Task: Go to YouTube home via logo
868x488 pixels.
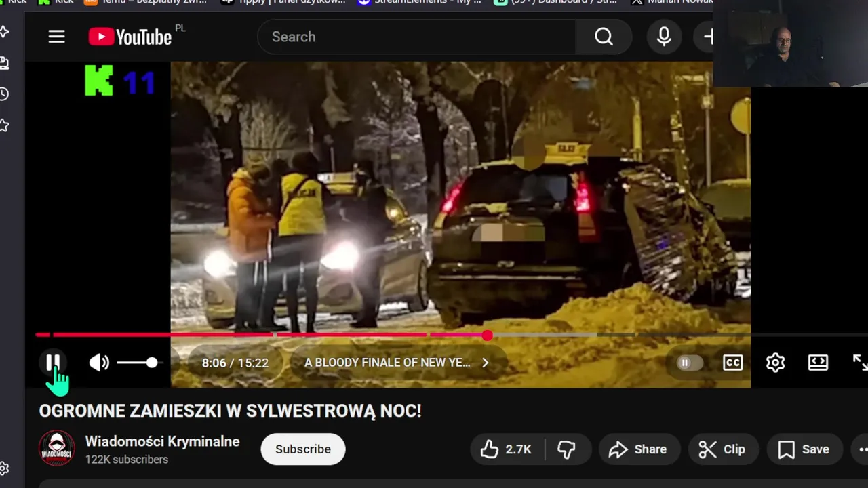Action: coord(130,37)
